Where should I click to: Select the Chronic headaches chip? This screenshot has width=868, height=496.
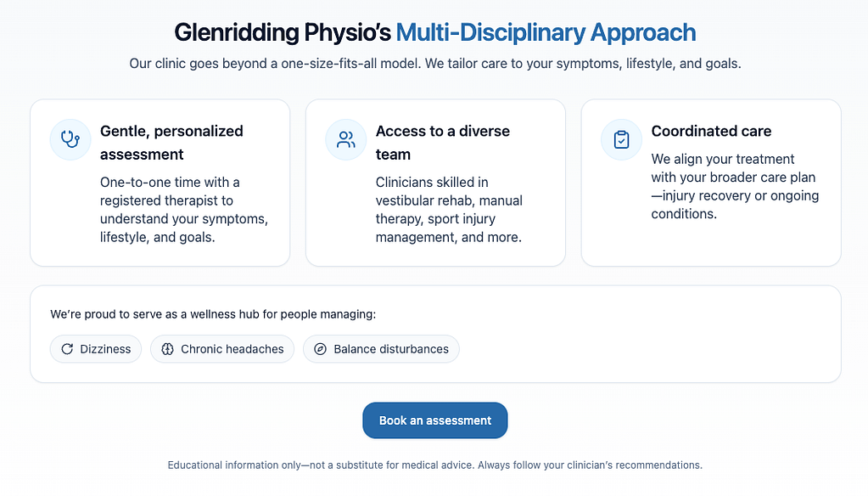(x=223, y=349)
